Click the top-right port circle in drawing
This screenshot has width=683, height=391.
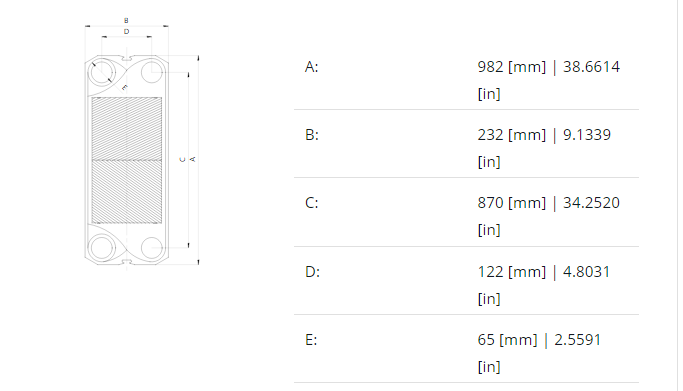(x=152, y=72)
